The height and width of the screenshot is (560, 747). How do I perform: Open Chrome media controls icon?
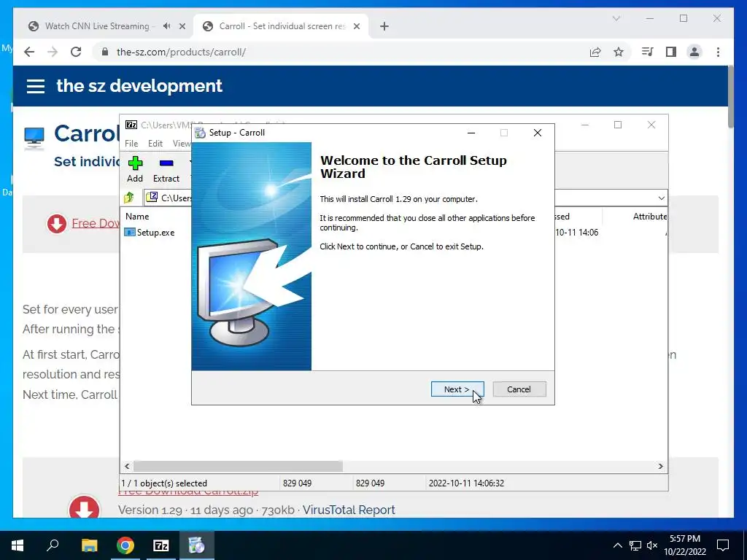648,52
